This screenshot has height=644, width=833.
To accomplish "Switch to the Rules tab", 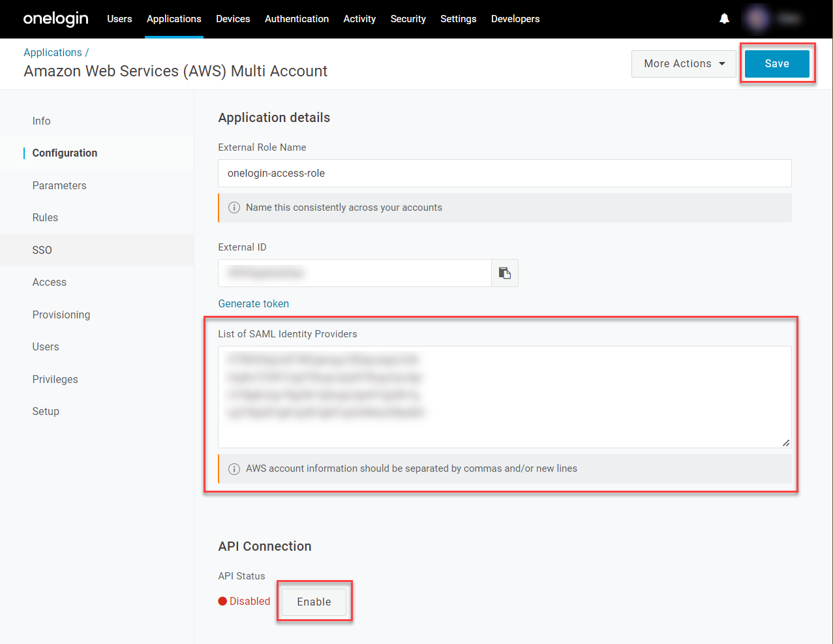I will pyautogui.click(x=97, y=217).
